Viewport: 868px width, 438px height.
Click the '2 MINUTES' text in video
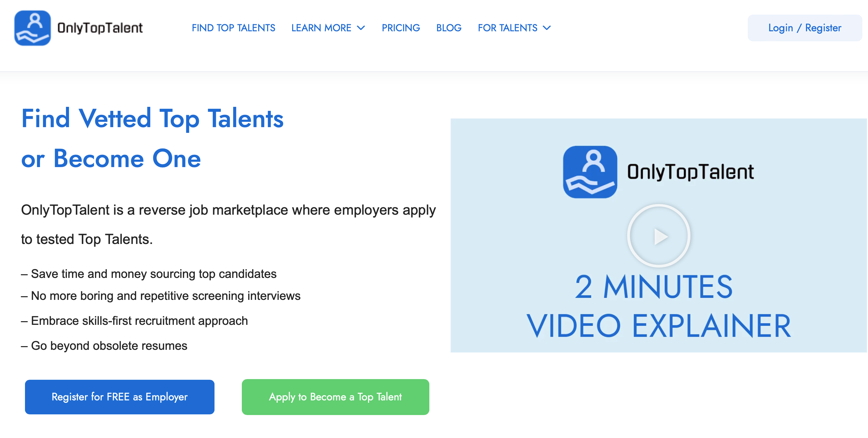pos(654,287)
